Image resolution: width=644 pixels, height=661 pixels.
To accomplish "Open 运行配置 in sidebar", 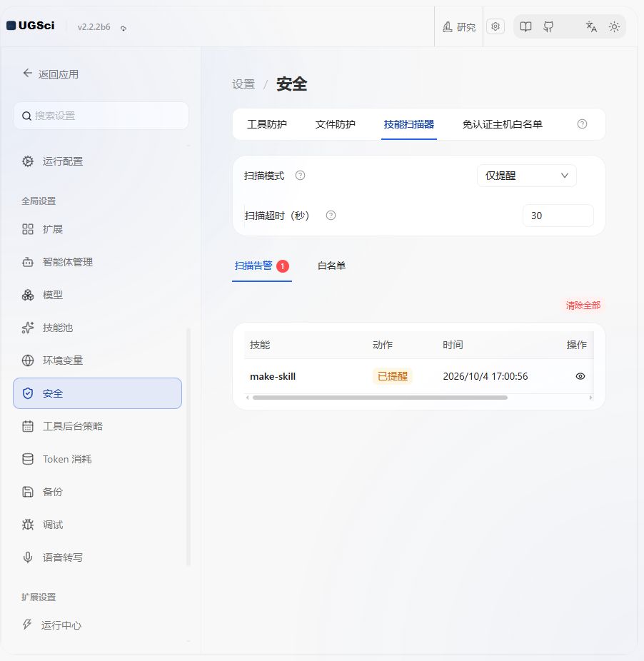I will (x=97, y=161).
